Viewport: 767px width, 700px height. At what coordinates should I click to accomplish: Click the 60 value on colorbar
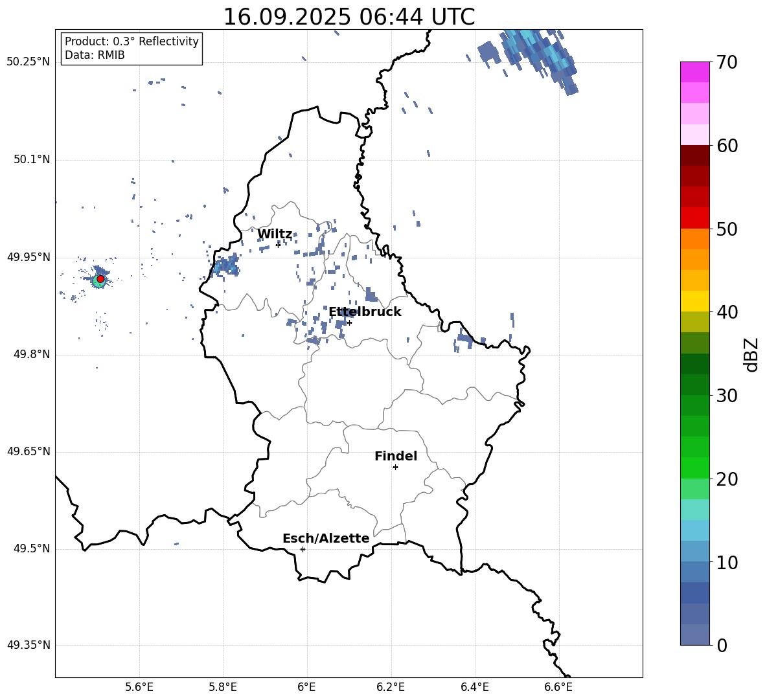pos(727,146)
